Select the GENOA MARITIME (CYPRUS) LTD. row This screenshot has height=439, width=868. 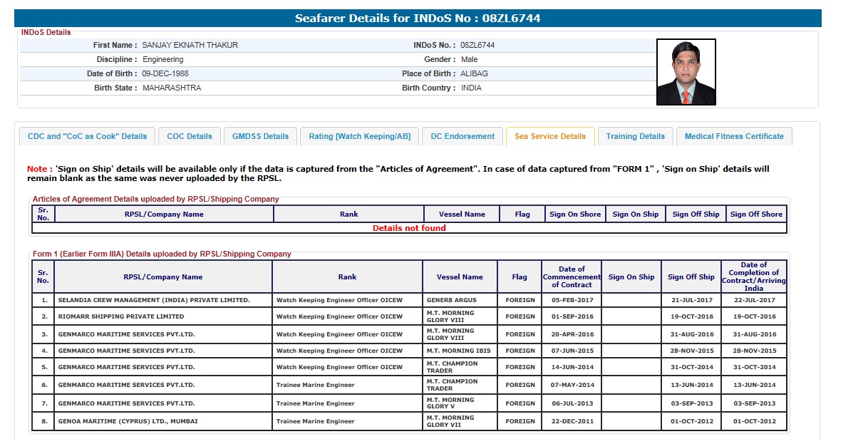pos(128,421)
